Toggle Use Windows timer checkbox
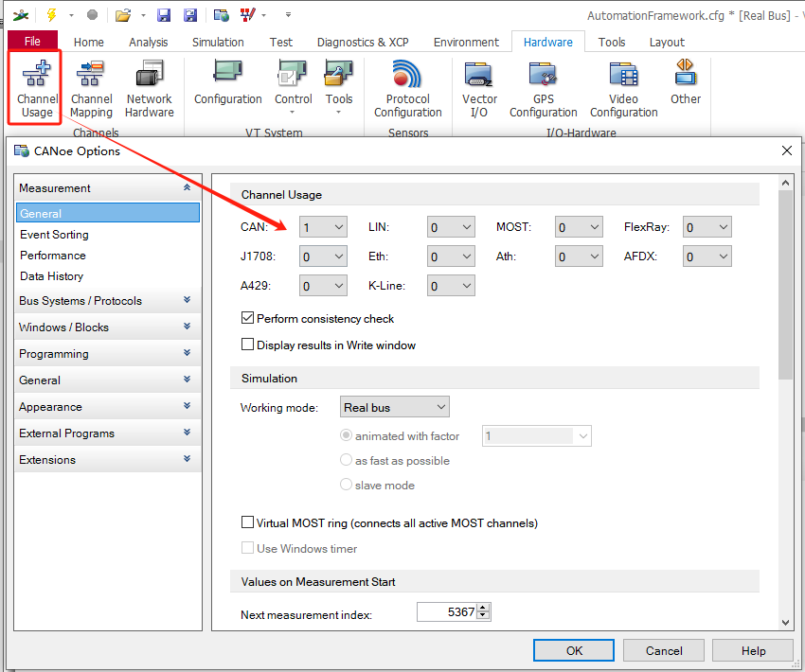805x672 pixels. tap(247, 548)
